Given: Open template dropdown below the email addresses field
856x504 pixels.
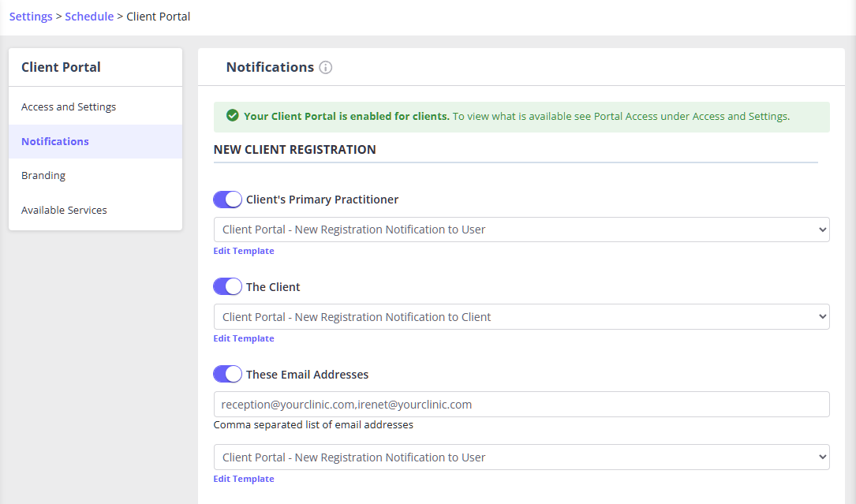Looking at the screenshot, I should point(521,457).
